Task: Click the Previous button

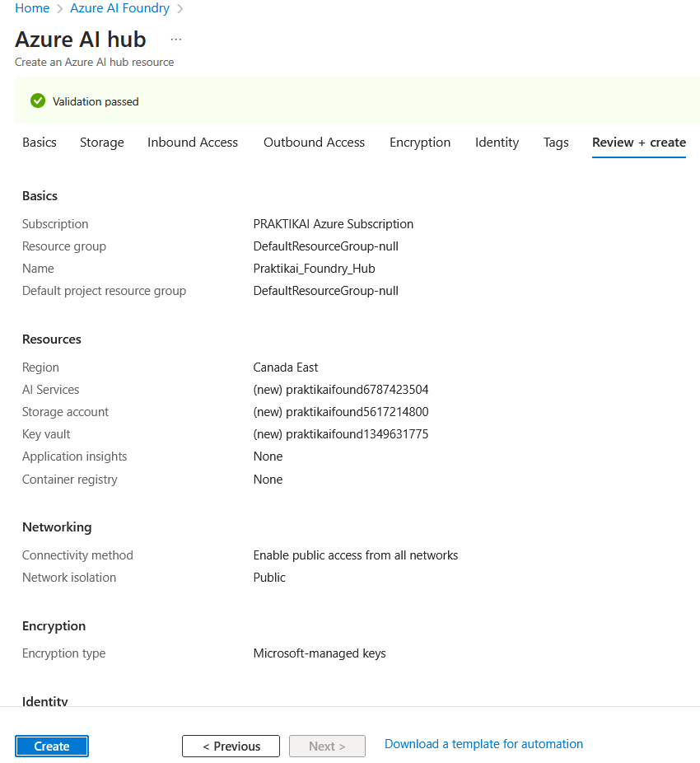Action: click(231, 746)
